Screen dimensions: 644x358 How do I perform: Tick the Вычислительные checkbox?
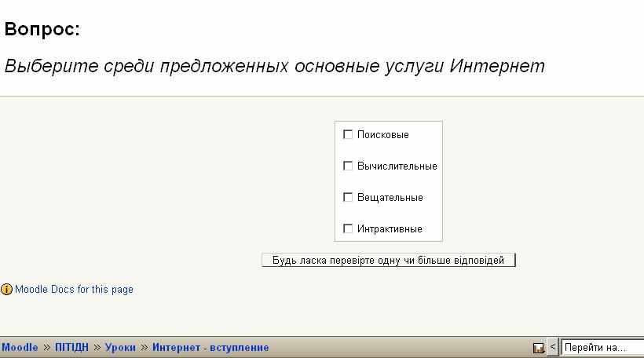click(x=348, y=166)
